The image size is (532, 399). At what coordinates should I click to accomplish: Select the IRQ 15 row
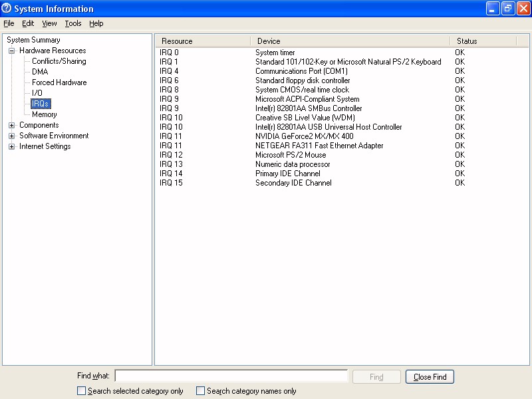[x=342, y=183]
